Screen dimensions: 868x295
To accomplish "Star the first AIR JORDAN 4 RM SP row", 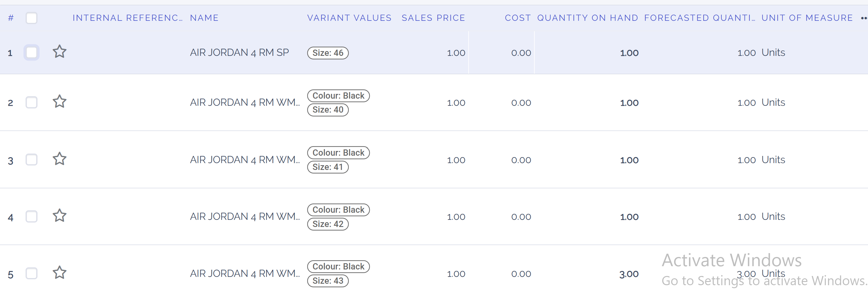I will 59,52.
